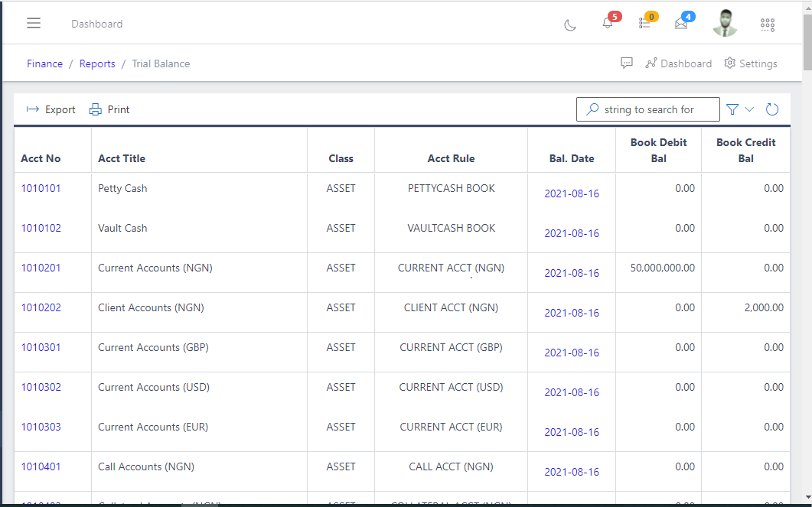This screenshot has width=812, height=507.
Task: Open the apps grid launcher icon
Action: (x=768, y=24)
